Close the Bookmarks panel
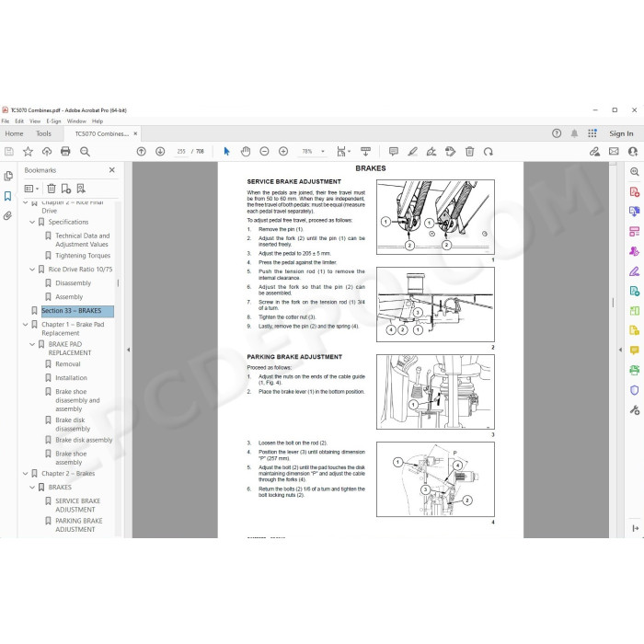 (111, 170)
